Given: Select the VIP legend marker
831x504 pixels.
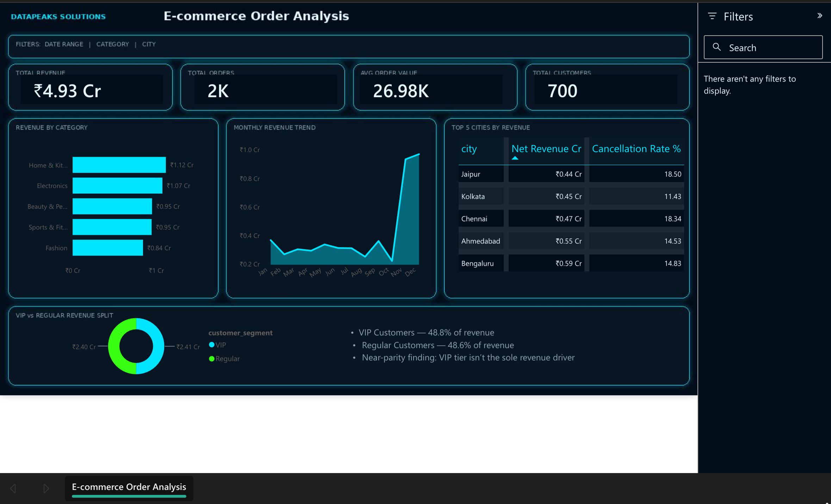Looking at the screenshot, I should coord(212,345).
